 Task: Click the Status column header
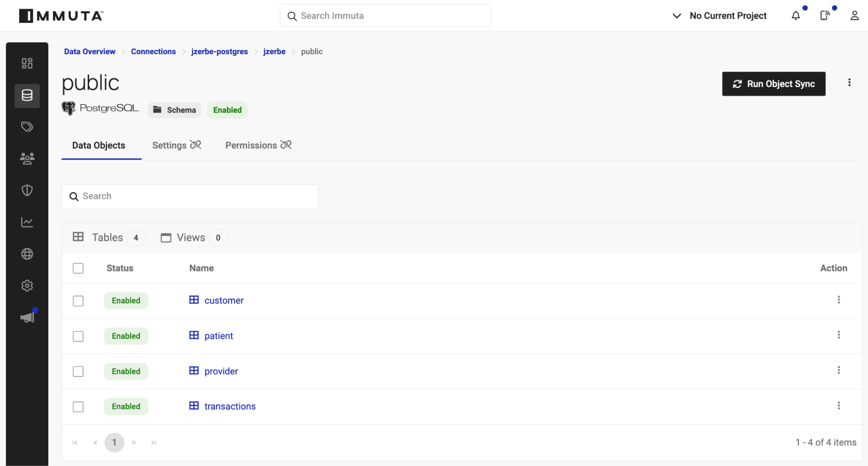[120, 268]
